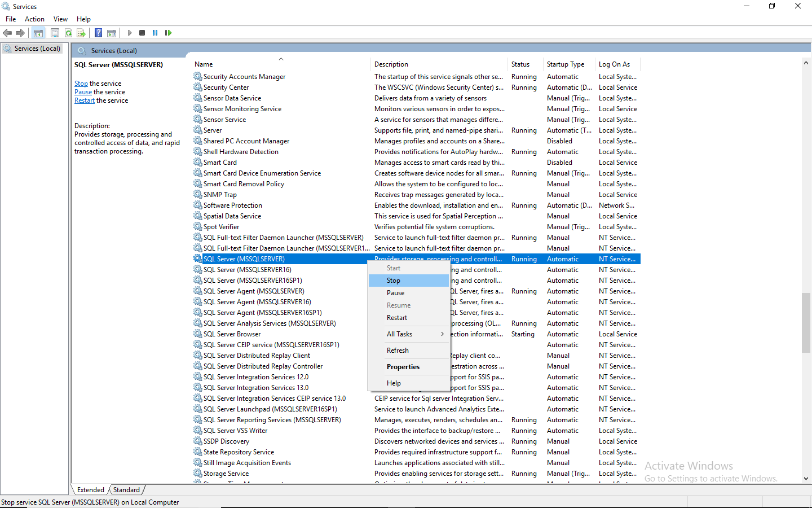Click gear icon beside Server service
The image size is (812, 508).
[197, 130]
